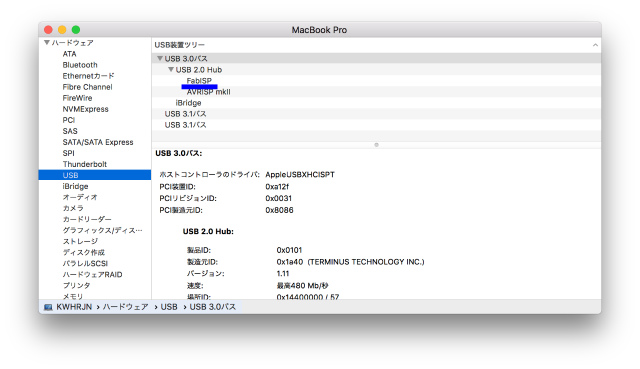Collapse the USB 2.0 Hub triangle
The image size is (640, 369).
171,69
